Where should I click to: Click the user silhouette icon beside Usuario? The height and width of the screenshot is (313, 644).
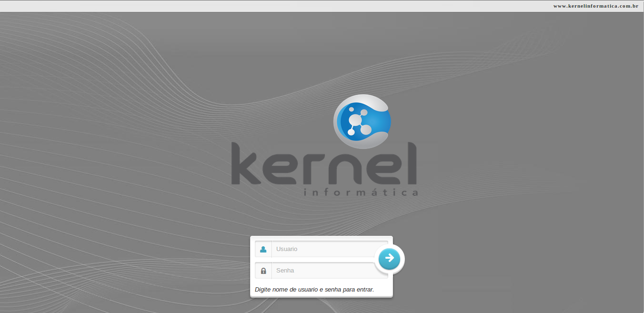pyautogui.click(x=263, y=249)
